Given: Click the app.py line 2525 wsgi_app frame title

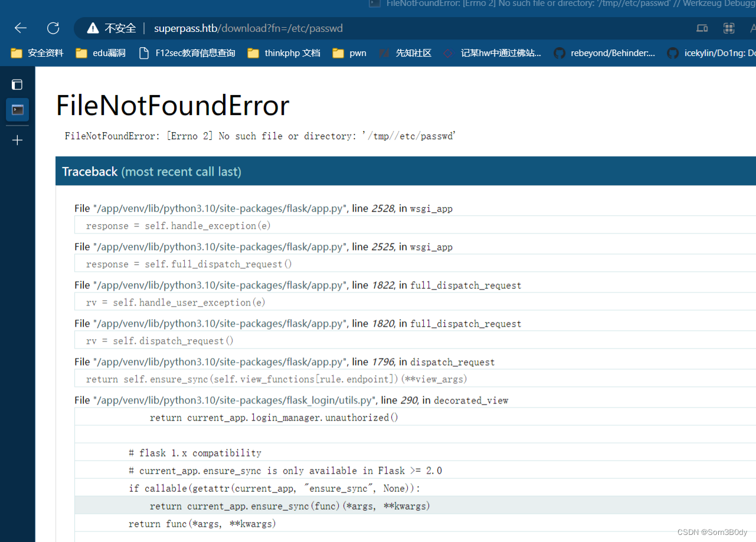Looking at the screenshot, I should (263, 247).
